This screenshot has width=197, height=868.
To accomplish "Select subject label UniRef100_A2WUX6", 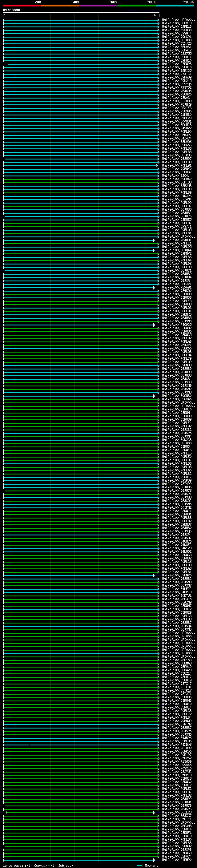I will (x=177, y=94).
